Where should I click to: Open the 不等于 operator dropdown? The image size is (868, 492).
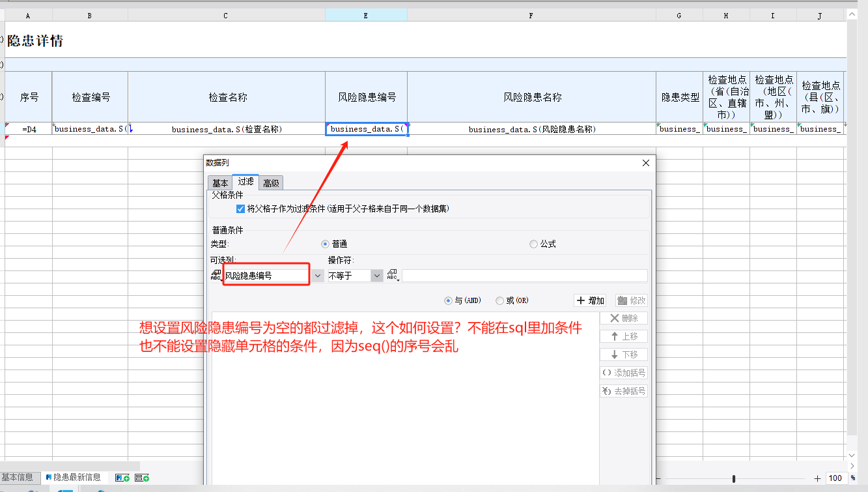coord(376,276)
